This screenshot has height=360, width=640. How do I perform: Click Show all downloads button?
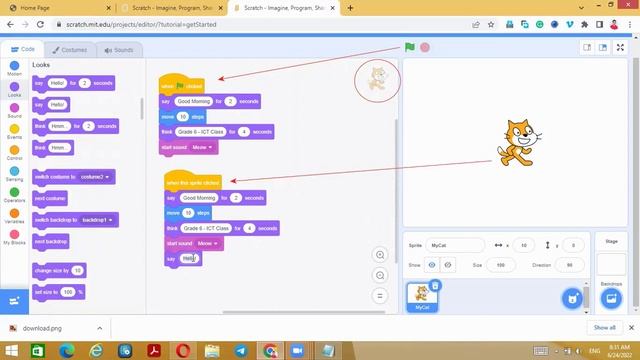[604, 328]
